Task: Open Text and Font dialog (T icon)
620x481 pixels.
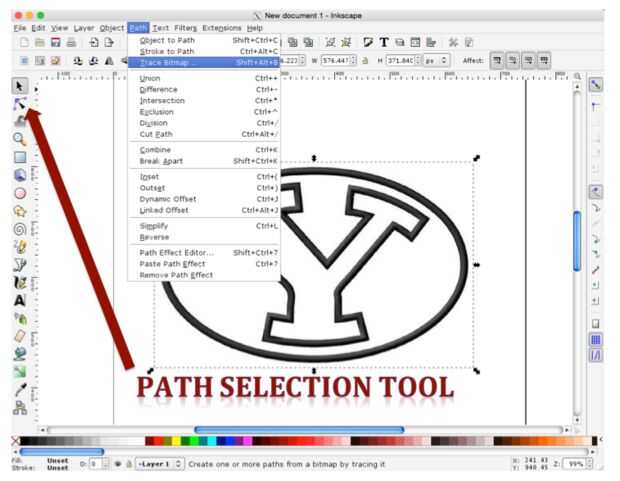Action: pyautogui.click(x=384, y=42)
